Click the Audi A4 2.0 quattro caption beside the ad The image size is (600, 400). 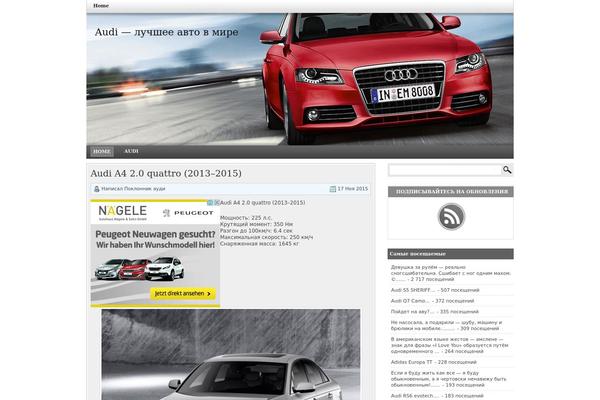tap(262, 203)
